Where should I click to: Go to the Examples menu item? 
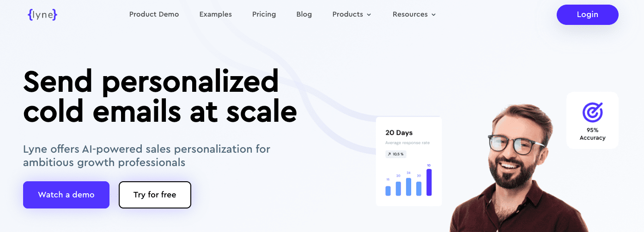pos(216,14)
